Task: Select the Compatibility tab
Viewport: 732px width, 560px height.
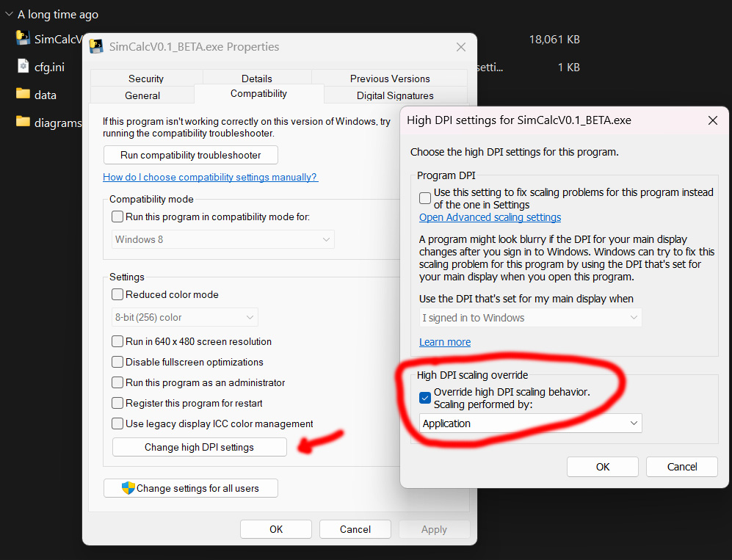Action: [x=258, y=94]
